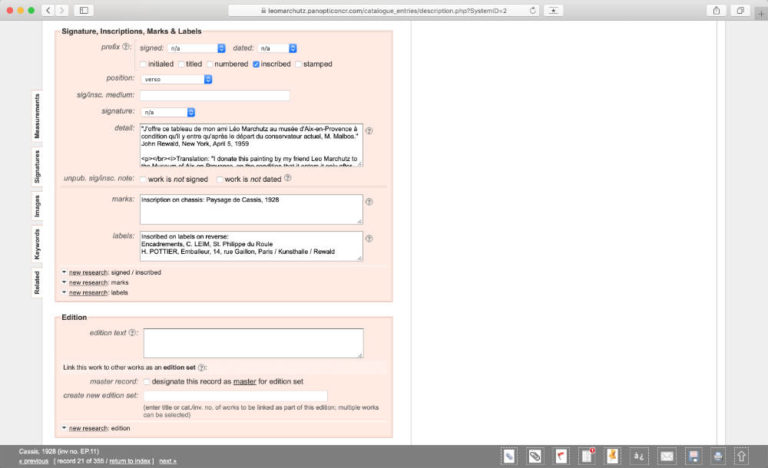
Task: Toggle the Safari sidebar button
Action: pos(84,10)
